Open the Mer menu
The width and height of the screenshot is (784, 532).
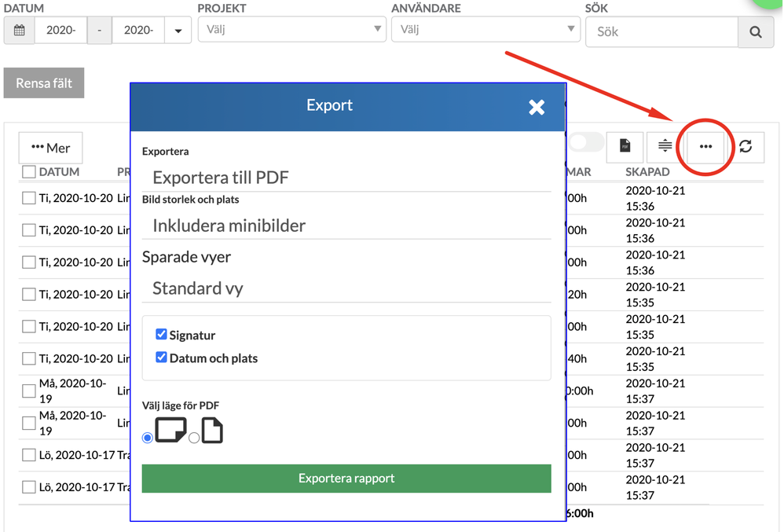click(x=50, y=148)
